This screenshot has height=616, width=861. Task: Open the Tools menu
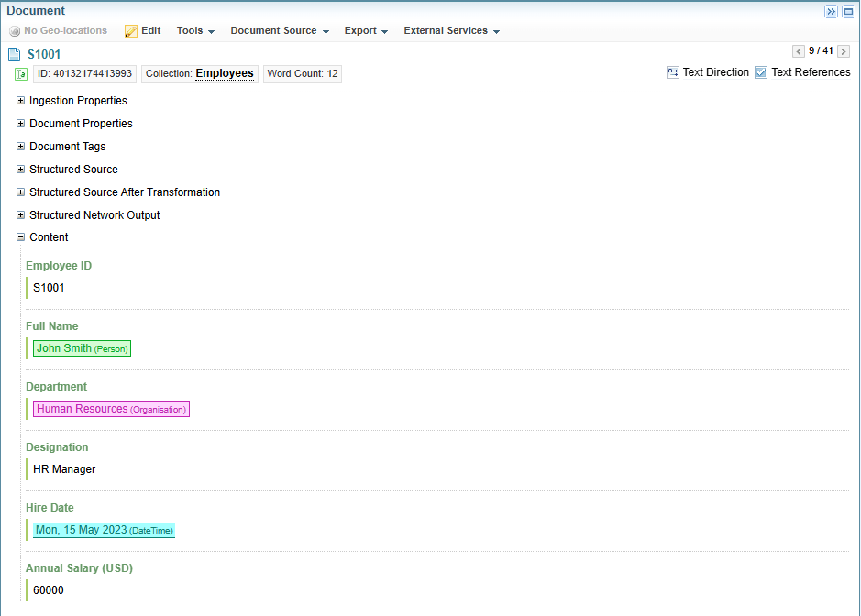pos(195,31)
